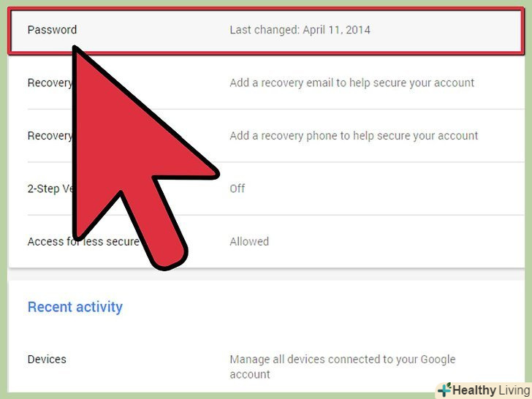The height and width of the screenshot is (399, 532).
Task: Click the word 'Google' in Devices description
Action: [x=438, y=360]
